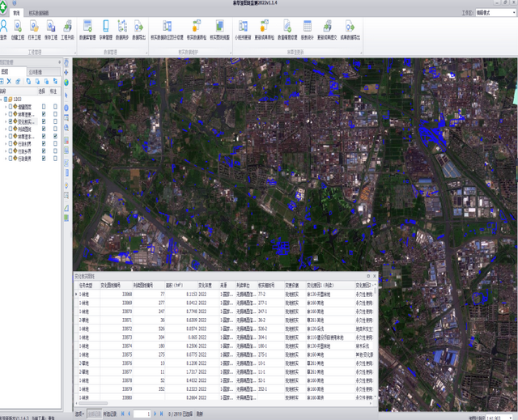The width and height of the screenshot is (518, 420).
Task: Select the 公共影像 panel tab
Action: (x=43, y=72)
